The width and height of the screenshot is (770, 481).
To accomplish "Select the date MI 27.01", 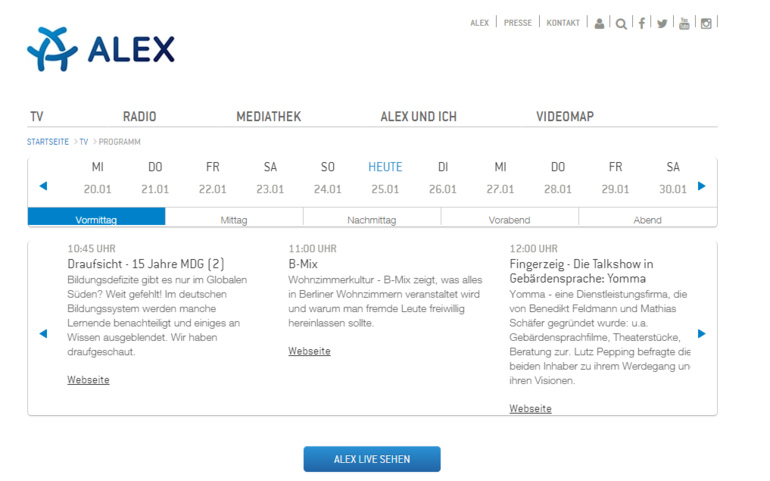I will [x=500, y=178].
